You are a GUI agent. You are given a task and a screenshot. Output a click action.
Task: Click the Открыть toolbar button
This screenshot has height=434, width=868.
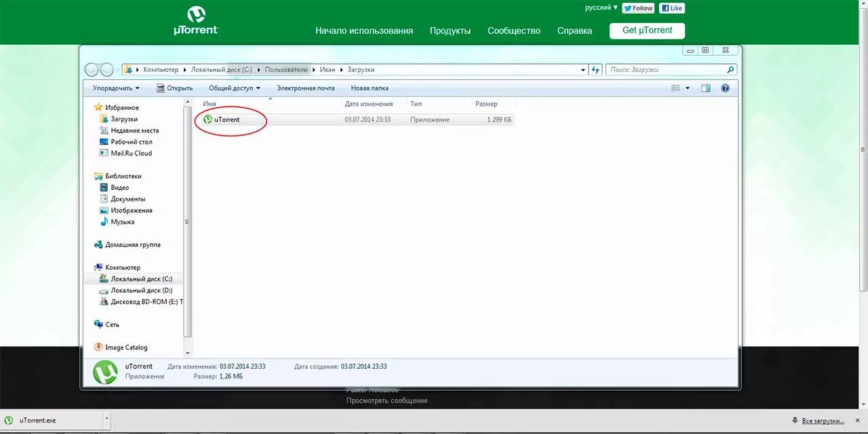[174, 88]
